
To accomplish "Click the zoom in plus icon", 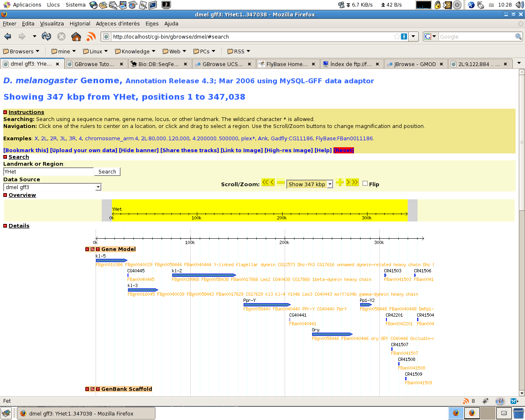I will coord(339,183).
